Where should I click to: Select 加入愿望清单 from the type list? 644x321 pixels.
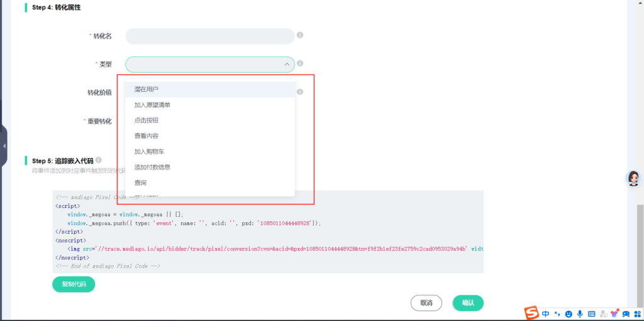coord(210,105)
